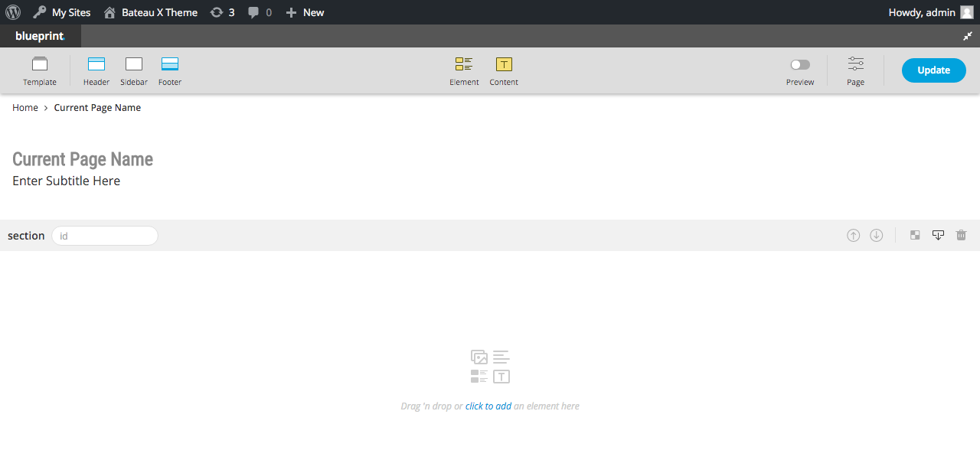Click the section checkered background icon

click(x=915, y=236)
